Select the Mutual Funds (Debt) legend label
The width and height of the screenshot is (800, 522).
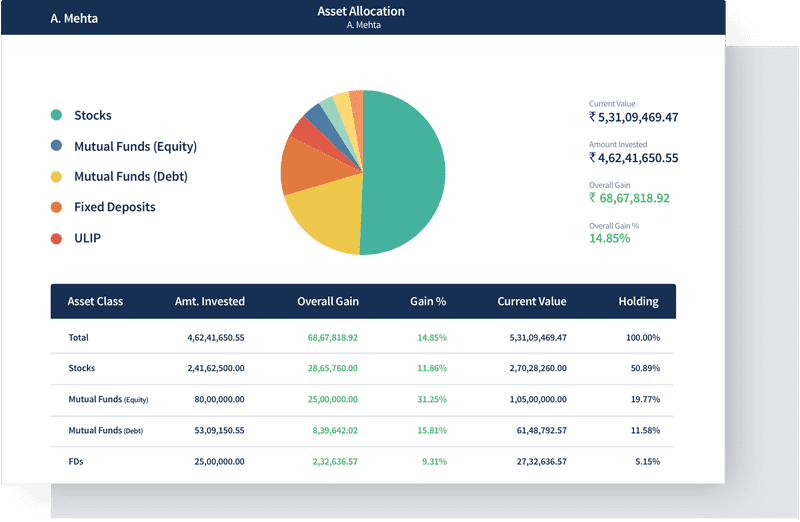(x=131, y=177)
